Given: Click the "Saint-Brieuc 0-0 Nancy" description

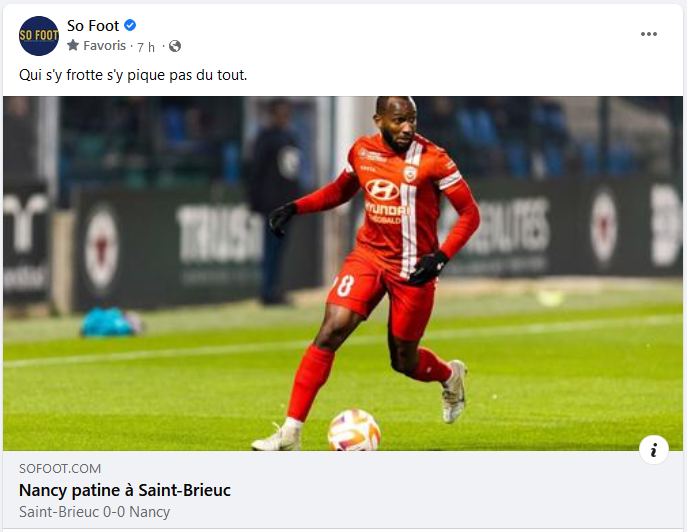Looking at the screenshot, I should point(95,512).
